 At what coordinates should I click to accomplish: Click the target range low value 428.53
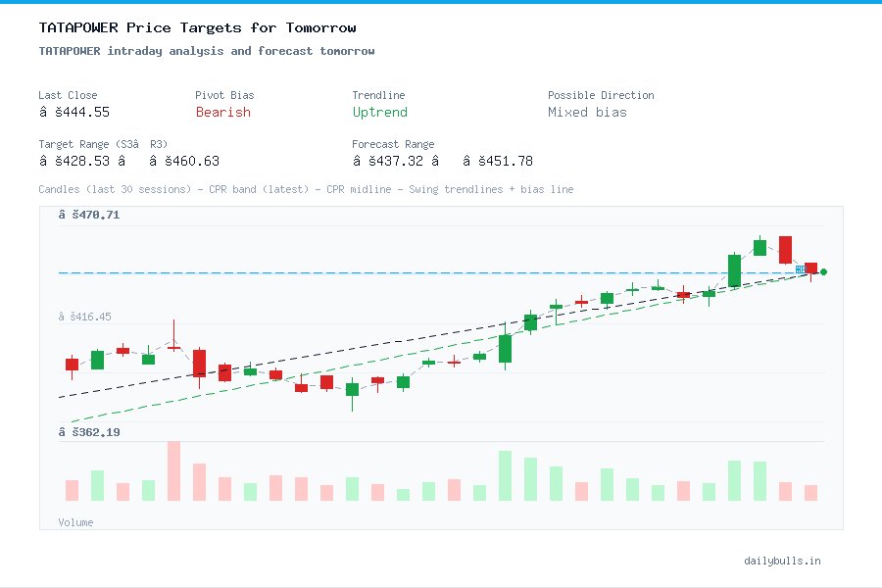click(x=82, y=161)
